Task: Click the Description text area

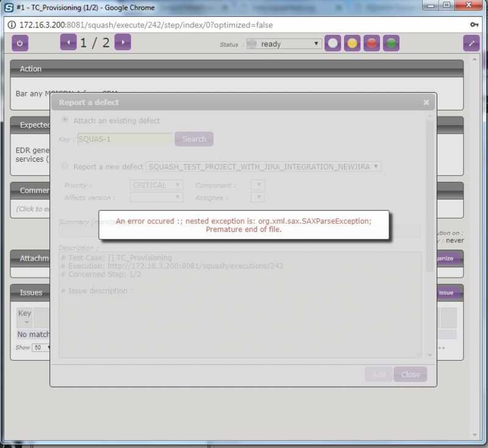Action: coord(240,305)
